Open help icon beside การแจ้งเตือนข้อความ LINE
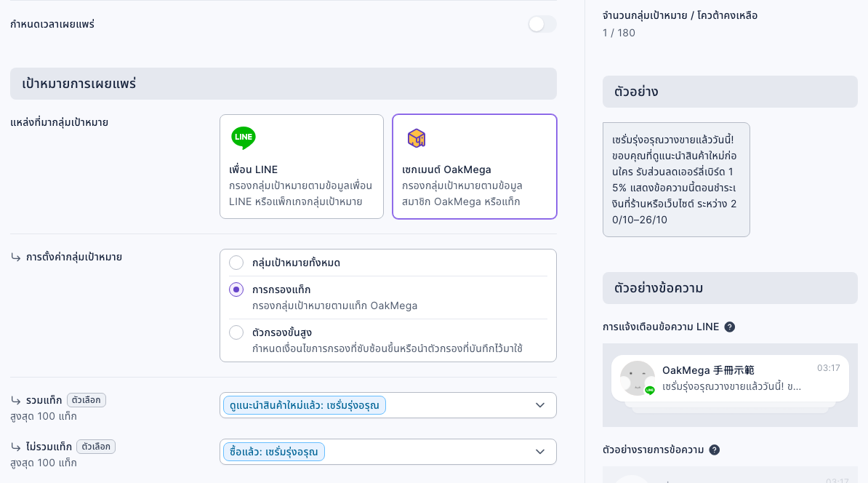 (730, 327)
